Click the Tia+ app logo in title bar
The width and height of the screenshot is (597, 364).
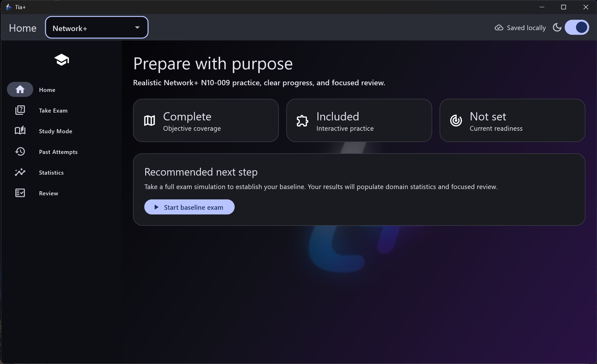(x=8, y=7)
